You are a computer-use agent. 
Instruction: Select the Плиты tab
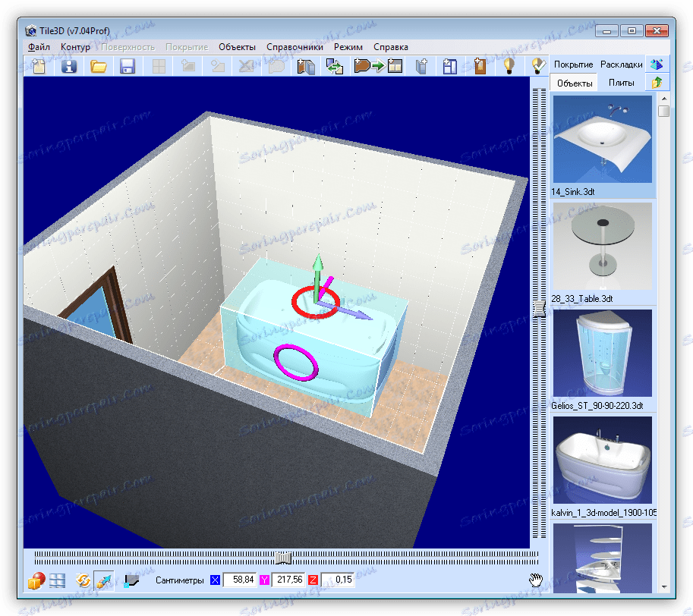coord(622,83)
